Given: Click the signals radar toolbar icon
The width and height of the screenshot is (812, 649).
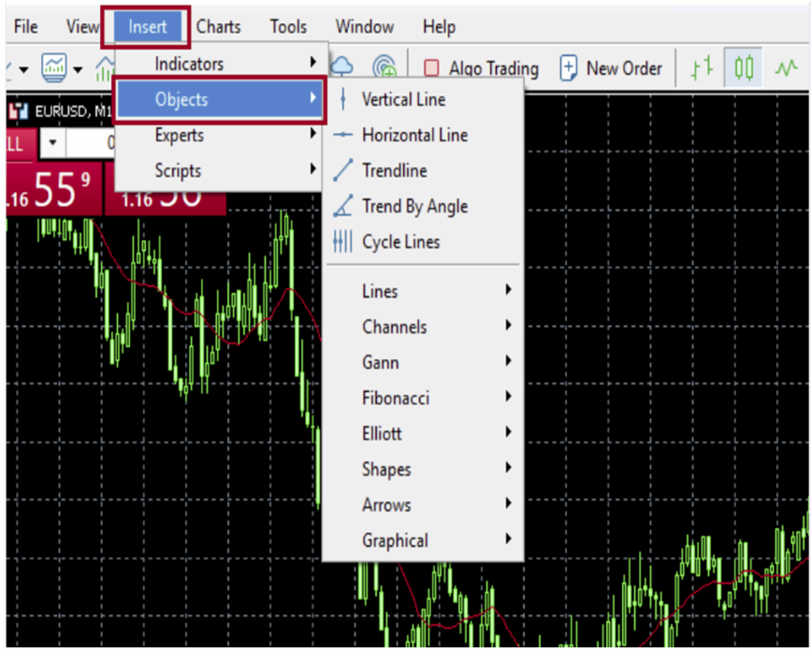Looking at the screenshot, I should pyautogui.click(x=384, y=67).
